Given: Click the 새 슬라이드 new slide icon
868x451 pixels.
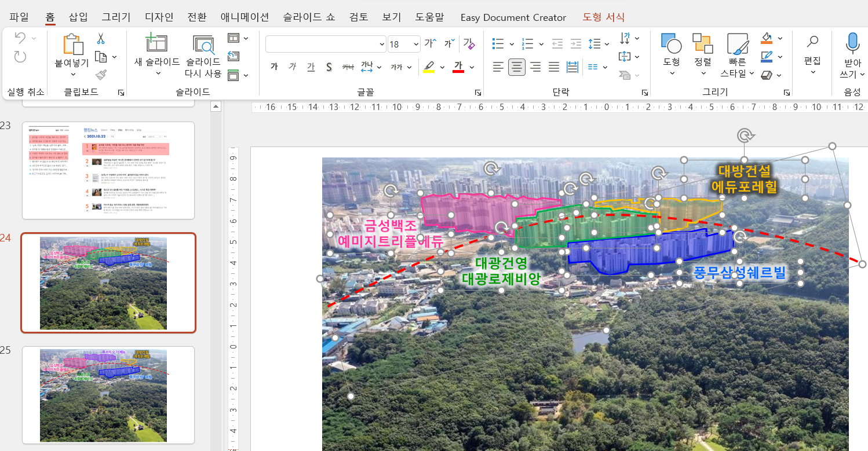Looking at the screenshot, I should coord(156,43).
